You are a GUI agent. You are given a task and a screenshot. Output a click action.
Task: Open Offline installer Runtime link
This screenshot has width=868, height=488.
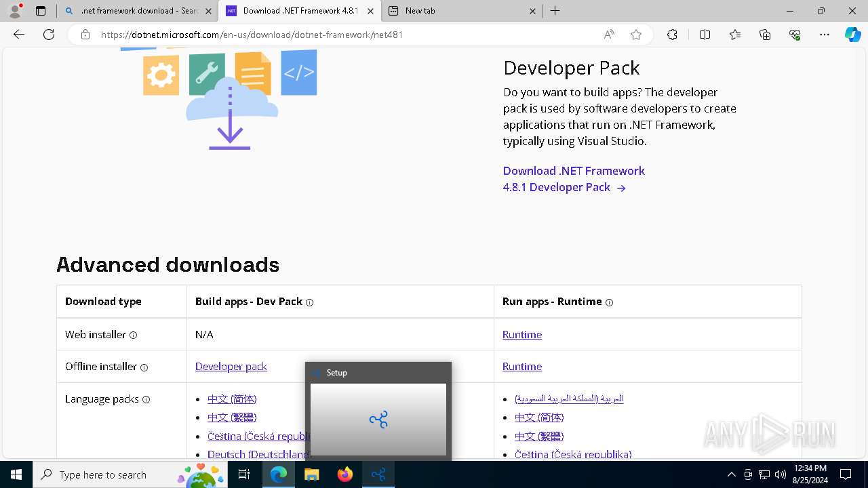click(x=522, y=367)
